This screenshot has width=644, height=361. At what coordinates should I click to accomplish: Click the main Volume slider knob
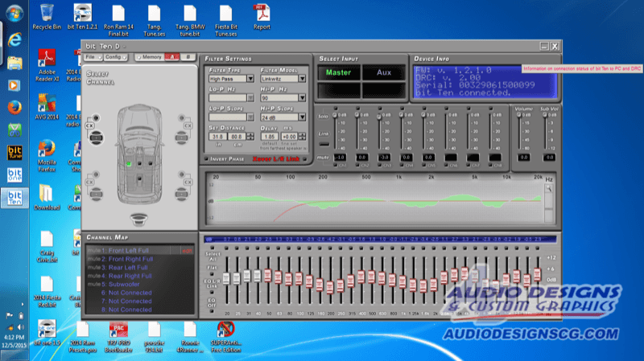click(x=519, y=115)
